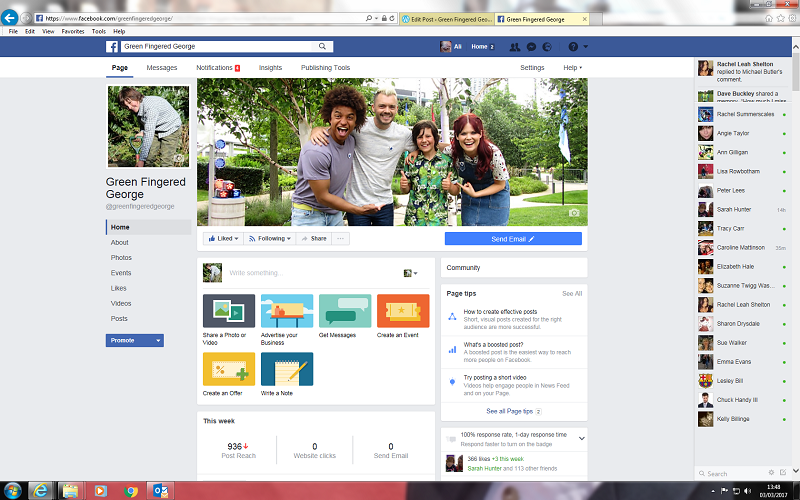Image resolution: width=800 pixels, height=500 pixels.
Task: Open the Publishing Tools tab
Action: (325, 68)
